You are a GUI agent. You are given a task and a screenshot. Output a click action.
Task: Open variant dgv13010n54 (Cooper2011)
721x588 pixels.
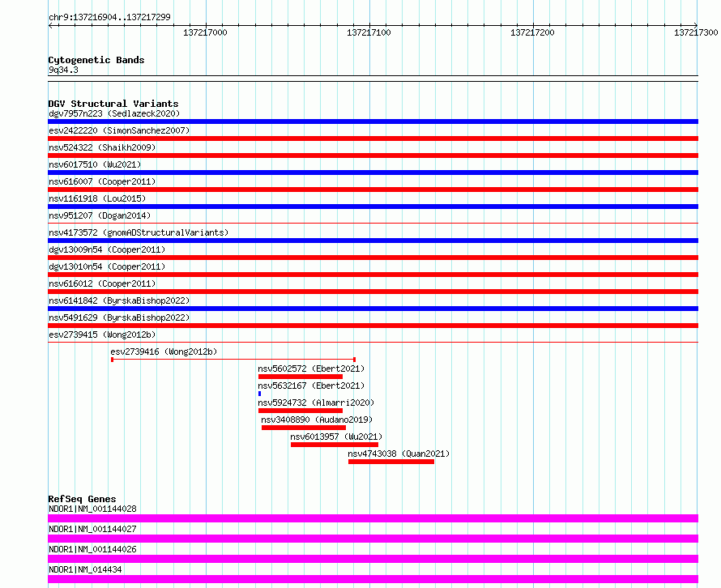(x=107, y=266)
